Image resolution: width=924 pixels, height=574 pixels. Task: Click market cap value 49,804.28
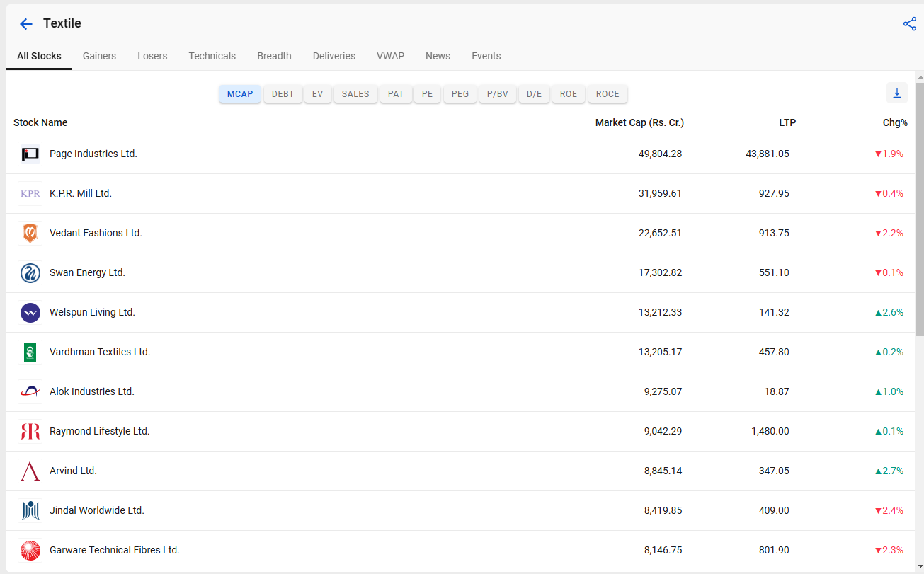(x=660, y=154)
